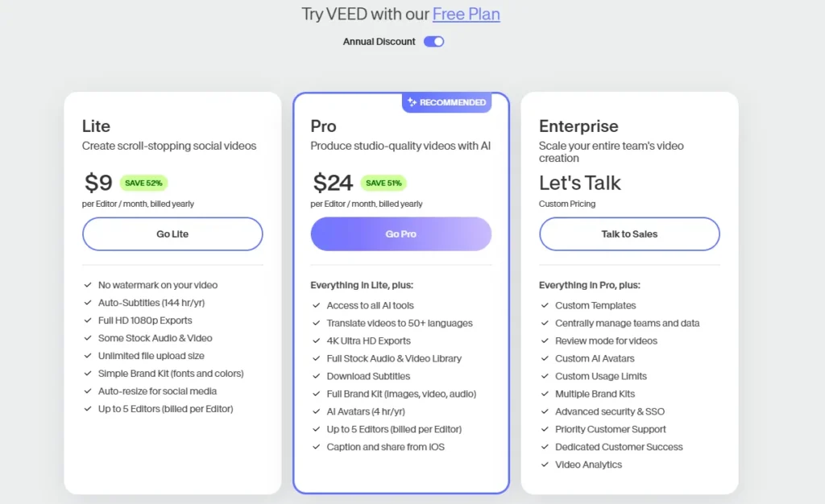Click the $24 Pro price
Viewport: 825px width, 504px height.
[333, 183]
